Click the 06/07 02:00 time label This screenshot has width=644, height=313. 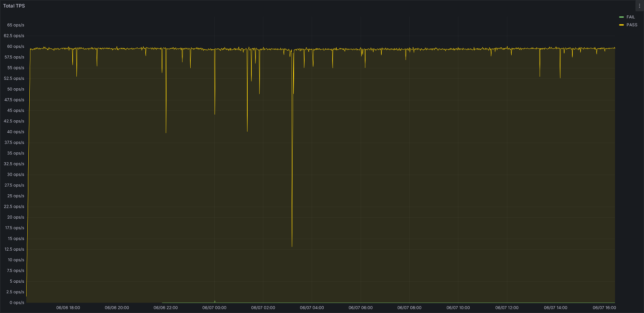[x=263, y=308]
